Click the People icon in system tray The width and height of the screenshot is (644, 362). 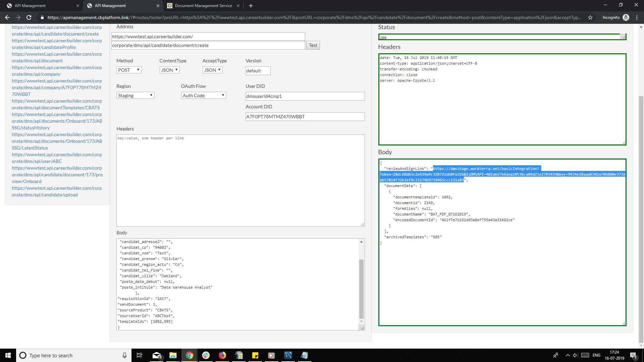point(556,355)
